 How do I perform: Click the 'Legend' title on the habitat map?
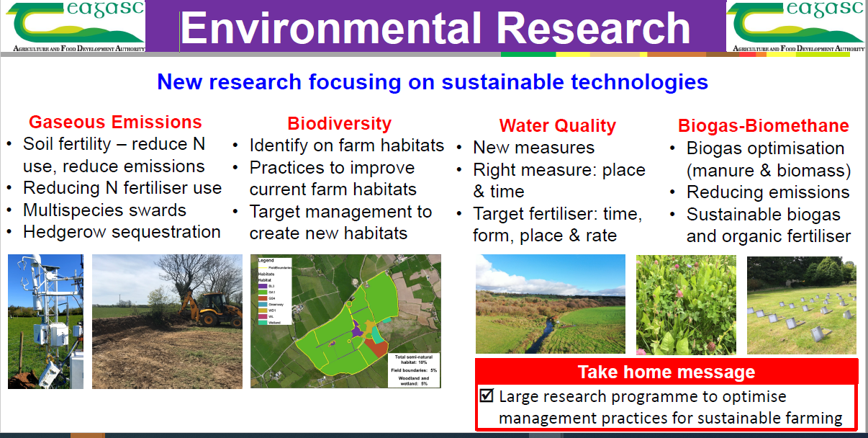[266, 260]
